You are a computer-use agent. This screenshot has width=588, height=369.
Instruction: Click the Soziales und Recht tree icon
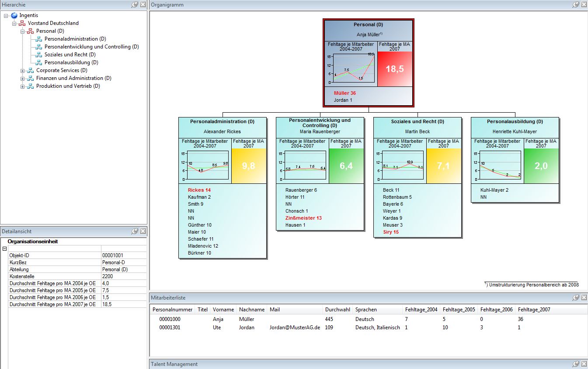point(39,55)
